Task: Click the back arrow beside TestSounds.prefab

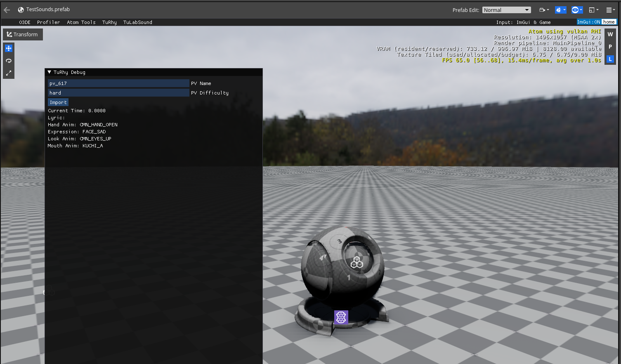Action: tap(7, 10)
